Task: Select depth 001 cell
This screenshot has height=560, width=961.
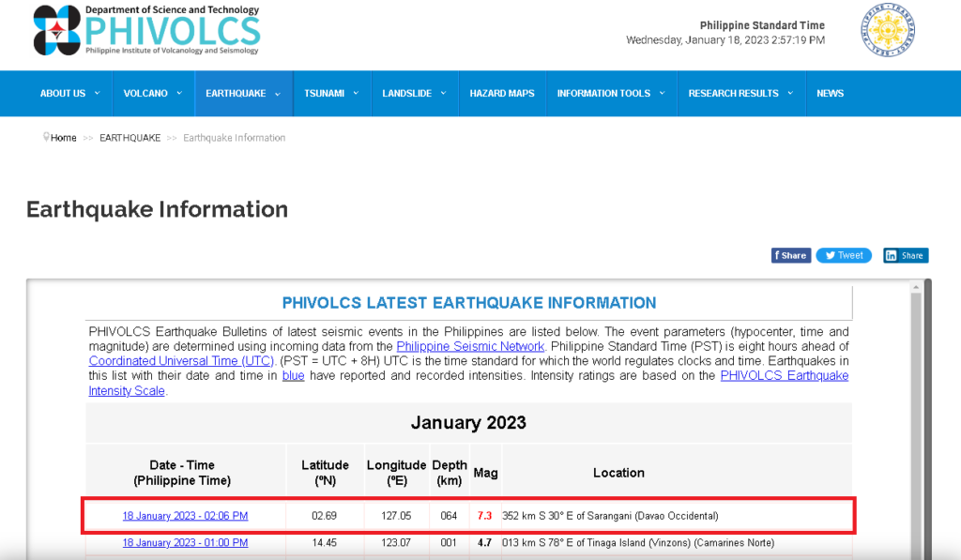Action: coord(449,543)
